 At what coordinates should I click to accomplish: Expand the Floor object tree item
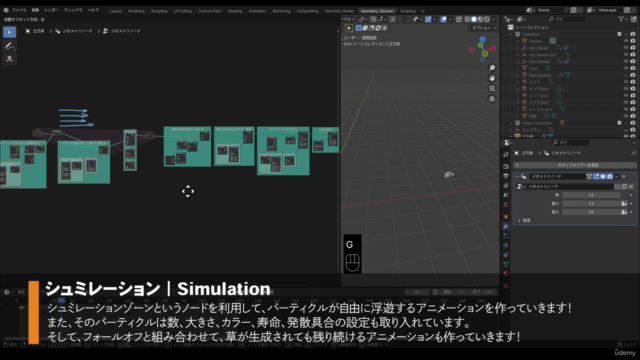tap(518, 68)
